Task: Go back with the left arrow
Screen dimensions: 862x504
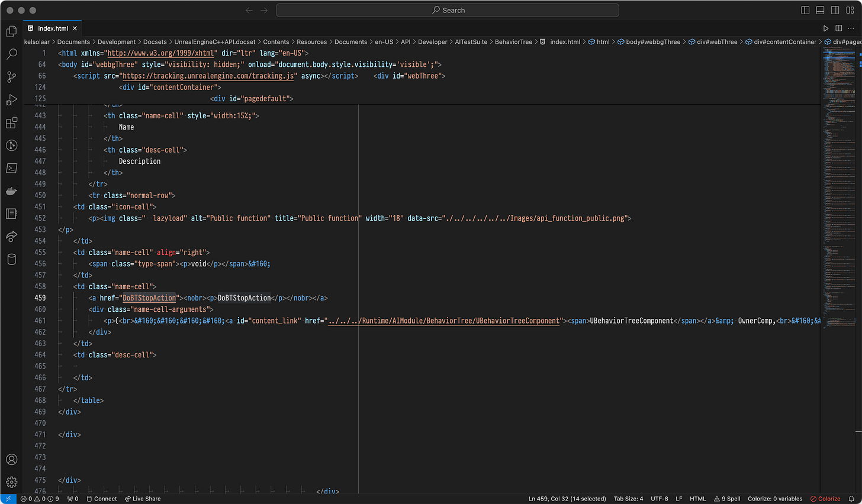Action: coord(249,10)
